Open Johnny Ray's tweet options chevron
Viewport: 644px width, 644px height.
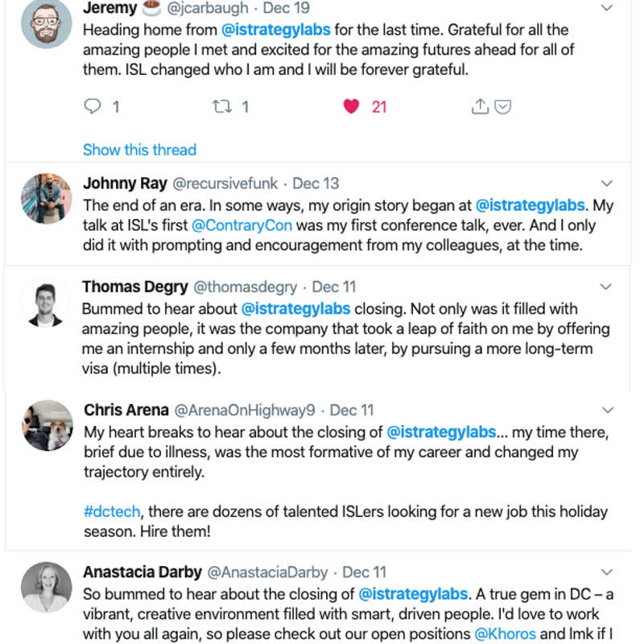click(x=608, y=184)
